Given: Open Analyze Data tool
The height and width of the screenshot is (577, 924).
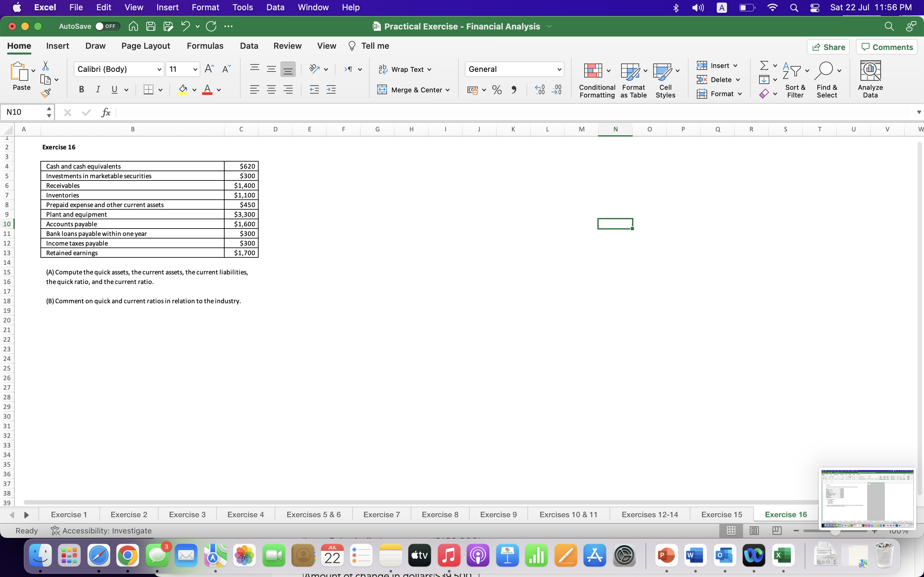Looking at the screenshot, I should [870, 79].
